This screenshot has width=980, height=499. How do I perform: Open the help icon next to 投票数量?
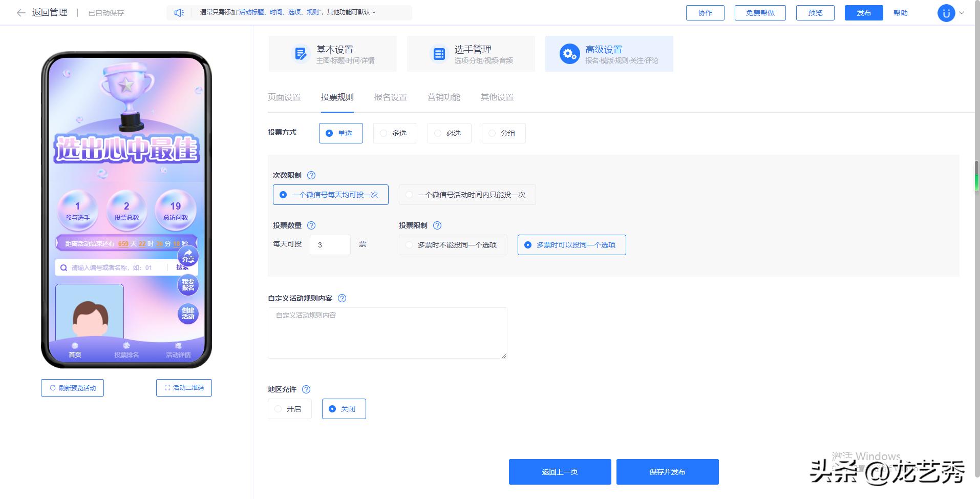[x=311, y=225]
